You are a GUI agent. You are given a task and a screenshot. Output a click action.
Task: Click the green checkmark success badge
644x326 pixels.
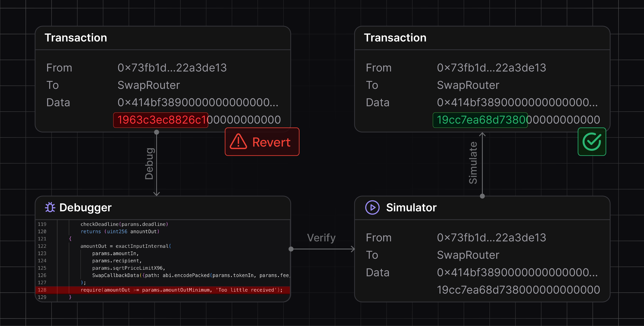592,142
